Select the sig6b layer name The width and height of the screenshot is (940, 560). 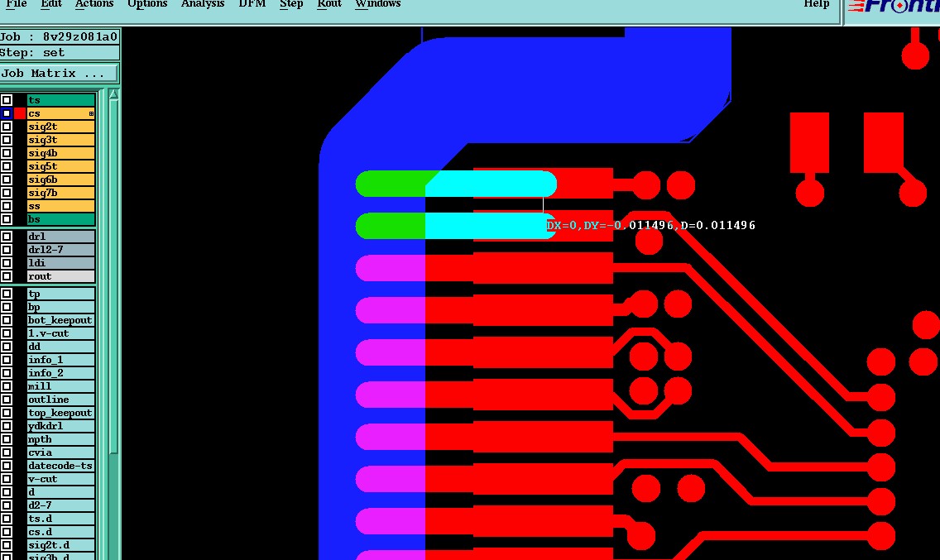tap(61, 179)
